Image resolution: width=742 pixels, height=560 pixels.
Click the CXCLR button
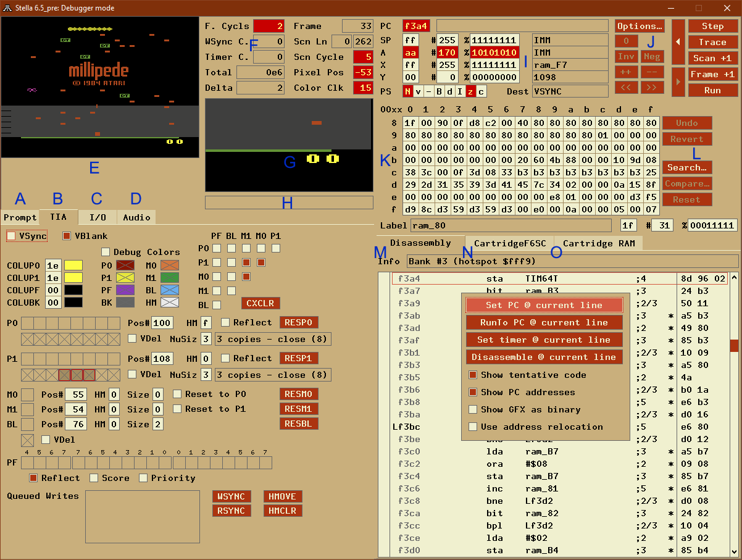pos(261,303)
